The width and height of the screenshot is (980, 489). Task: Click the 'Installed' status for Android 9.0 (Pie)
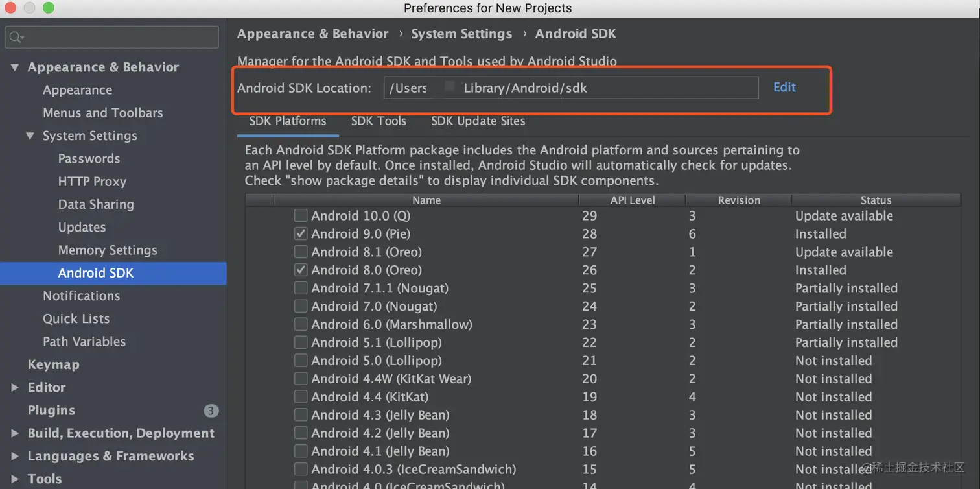click(x=821, y=234)
